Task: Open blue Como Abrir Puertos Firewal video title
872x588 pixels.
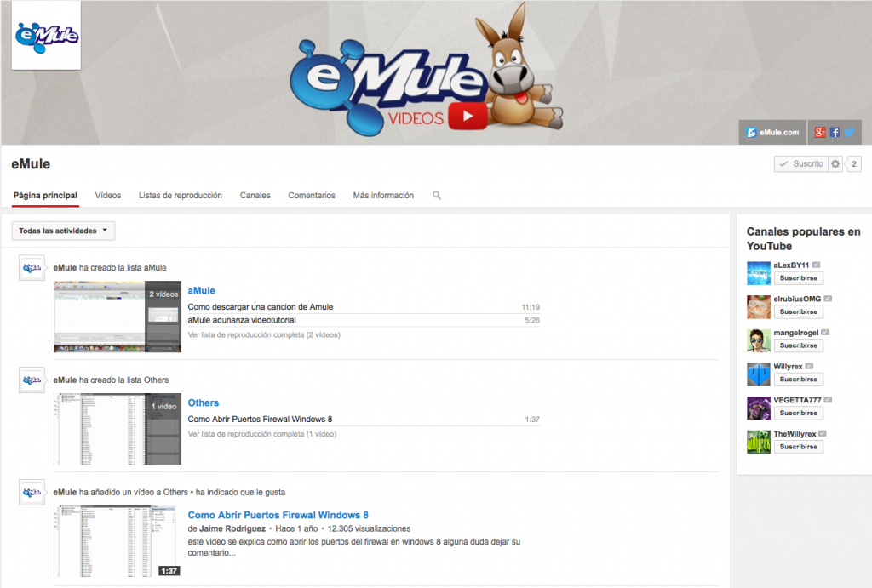Action: [278, 515]
